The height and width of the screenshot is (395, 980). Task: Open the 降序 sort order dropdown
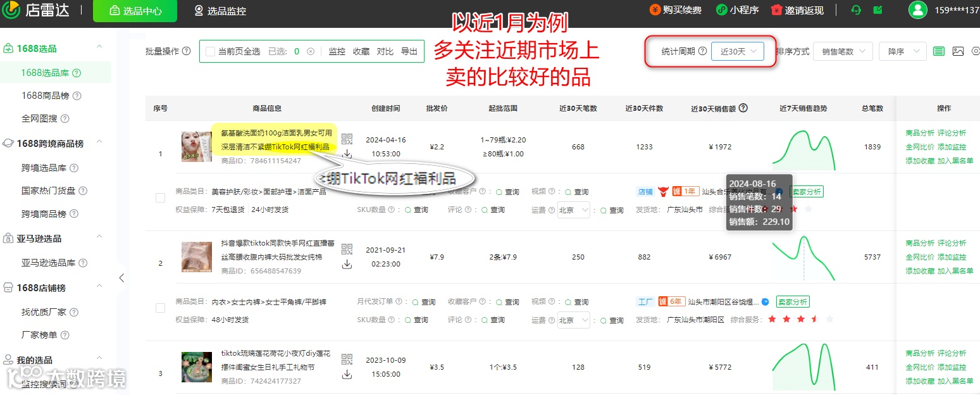coord(903,51)
